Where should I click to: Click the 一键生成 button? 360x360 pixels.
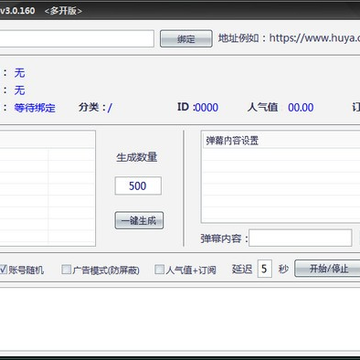click(139, 220)
